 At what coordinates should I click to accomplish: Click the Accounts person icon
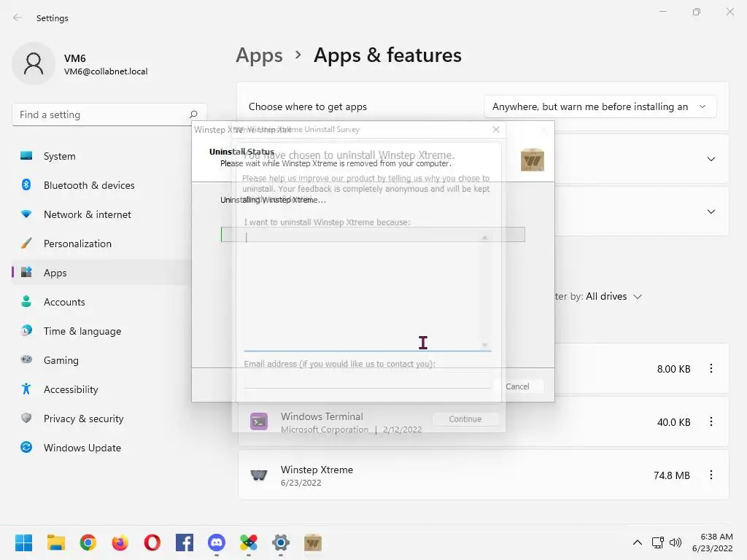[x=26, y=301]
